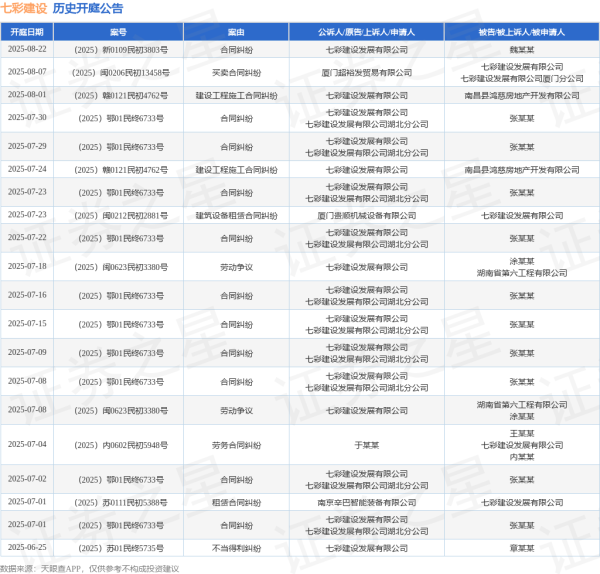
Task: Select the date cell 2025-08-22
Action: pos(27,49)
